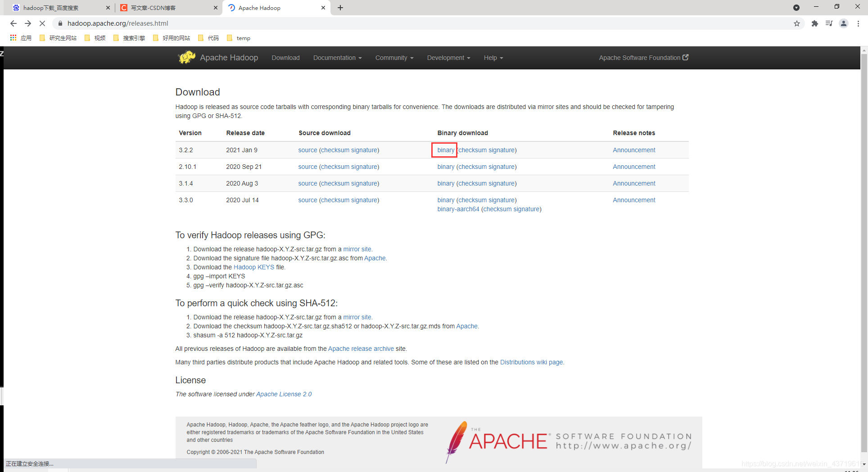Open the 3.2.2 binary signature link

[x=502, y=150]
